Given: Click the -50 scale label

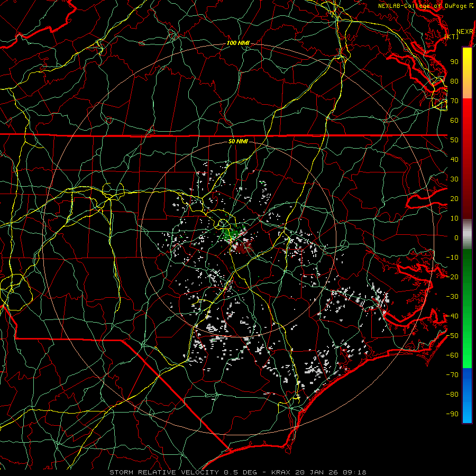Looking at the screenshot, I should 452,336.
